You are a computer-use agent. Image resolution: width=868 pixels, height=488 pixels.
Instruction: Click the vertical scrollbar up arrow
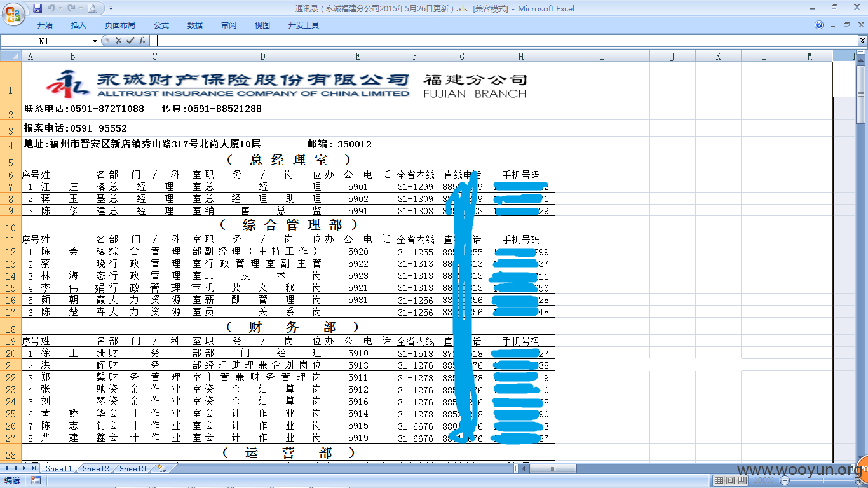[860, 62]
